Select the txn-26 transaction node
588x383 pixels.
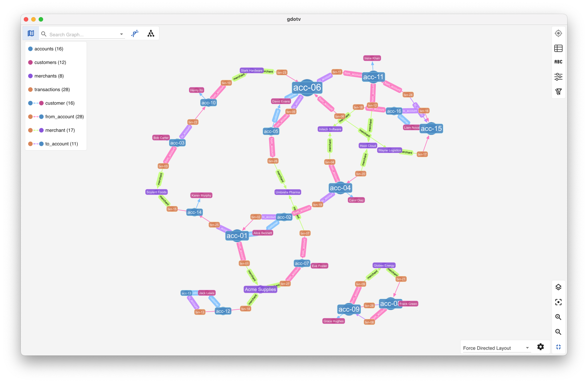click(x=273, y=161)
